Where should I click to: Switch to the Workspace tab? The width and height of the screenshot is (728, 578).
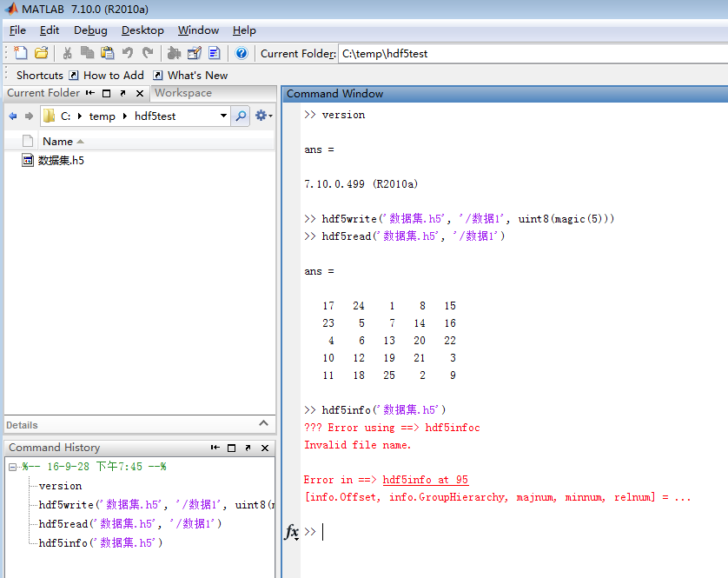click(x=182, y=93)
